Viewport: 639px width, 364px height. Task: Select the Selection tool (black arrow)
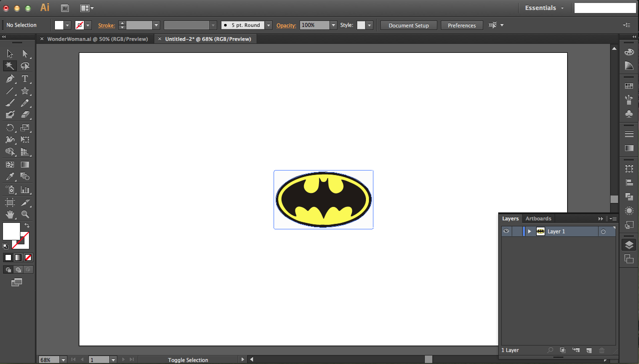(10, 54)
